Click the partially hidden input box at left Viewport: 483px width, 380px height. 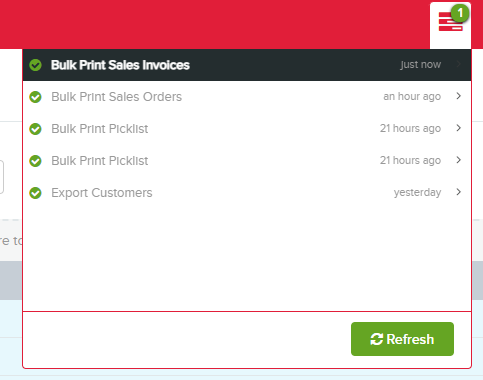coord(2,177)
